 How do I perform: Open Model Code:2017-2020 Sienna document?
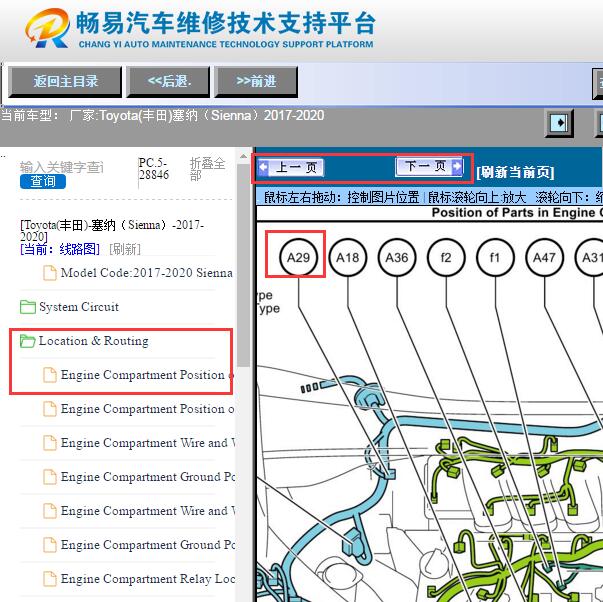pyautogui.click(x=147, y=273)
